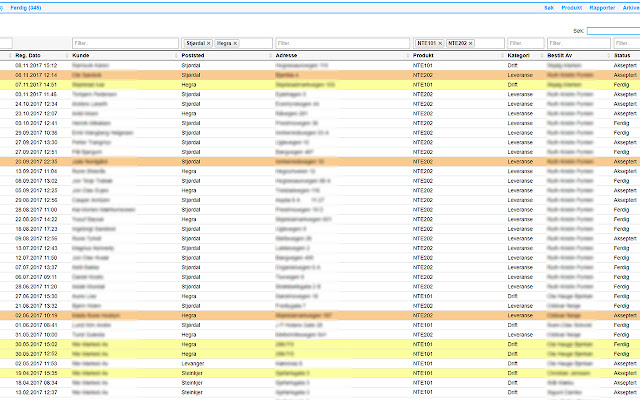Remove the NTE202 filter tag

(x=472, y=44)
